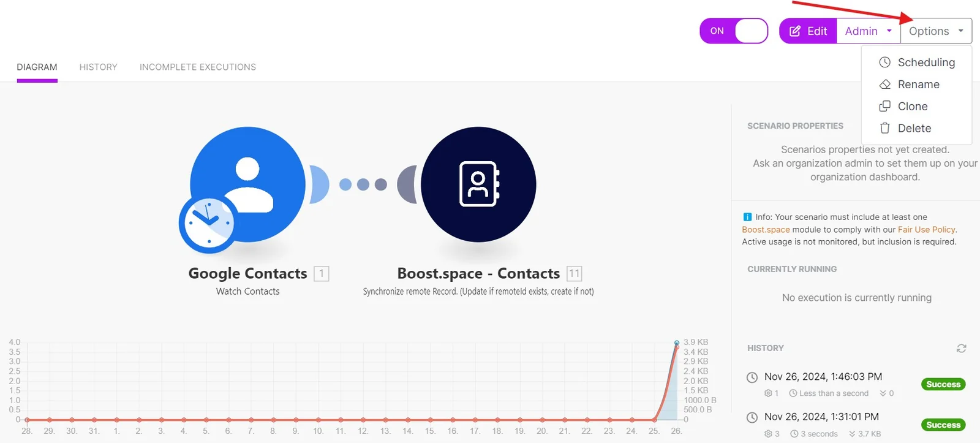Click the clock icon beside 1:31:01 PM run
The height and width of the screenshot is (443, 980).
pyautogui.click(x=752, y=417)
